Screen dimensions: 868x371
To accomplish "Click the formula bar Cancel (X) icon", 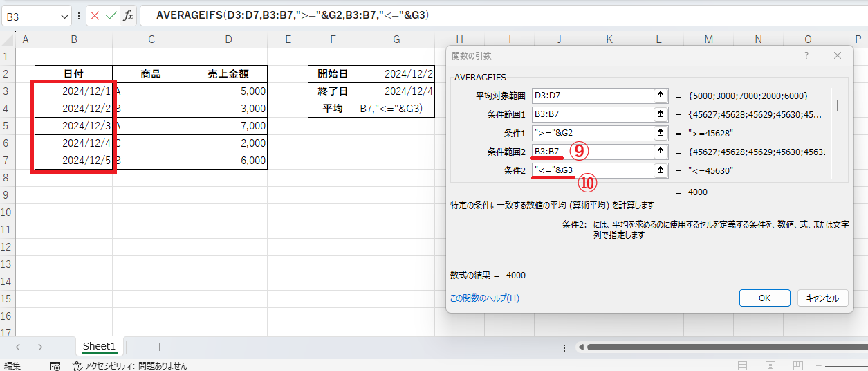I will [x=95, y=15].
